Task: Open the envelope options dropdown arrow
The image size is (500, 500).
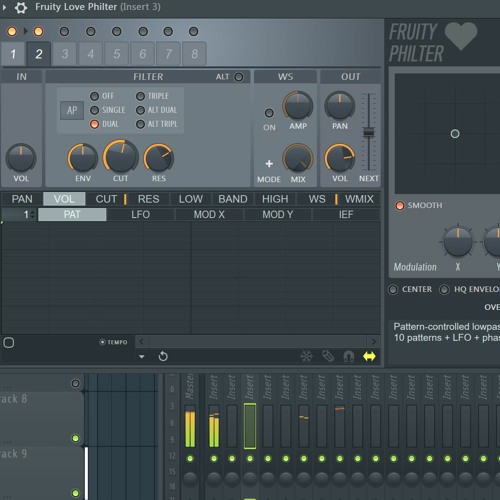Action: (142, 357)
